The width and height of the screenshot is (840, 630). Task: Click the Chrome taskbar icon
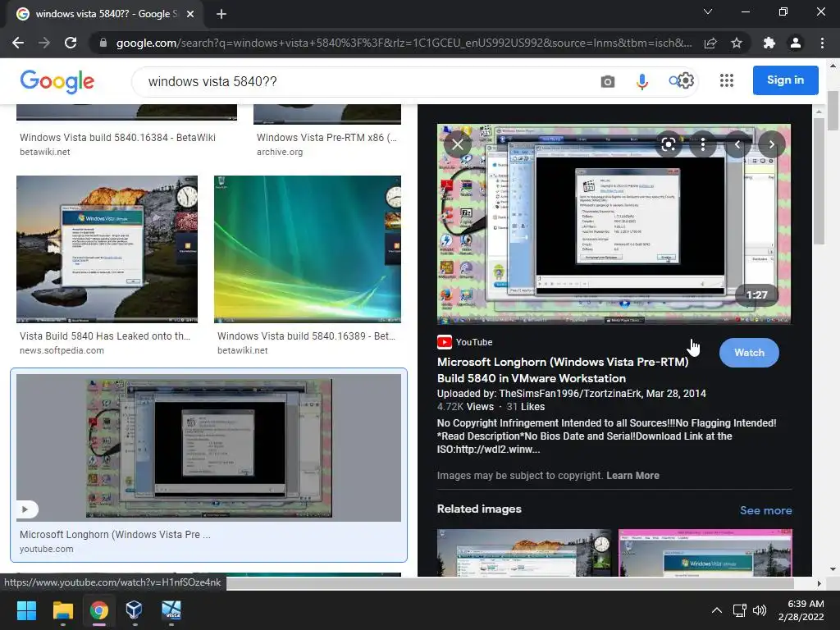click(x=99, y=610)
